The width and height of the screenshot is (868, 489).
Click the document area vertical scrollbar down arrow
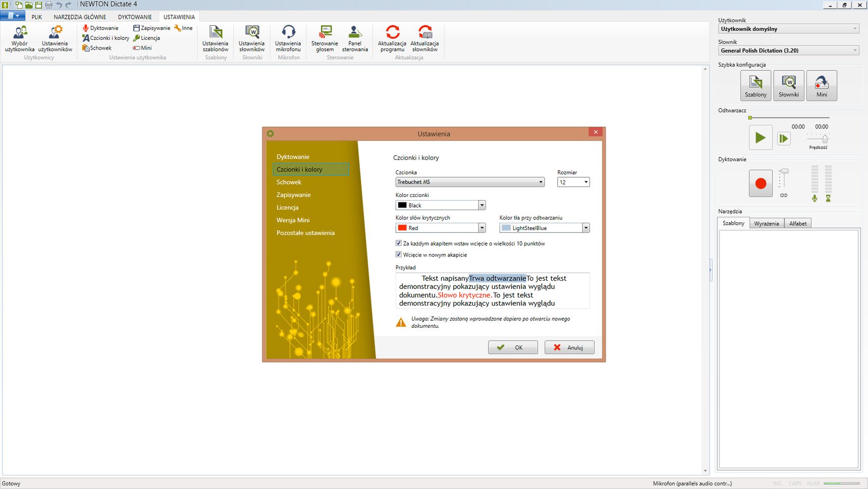pos(706,471)
